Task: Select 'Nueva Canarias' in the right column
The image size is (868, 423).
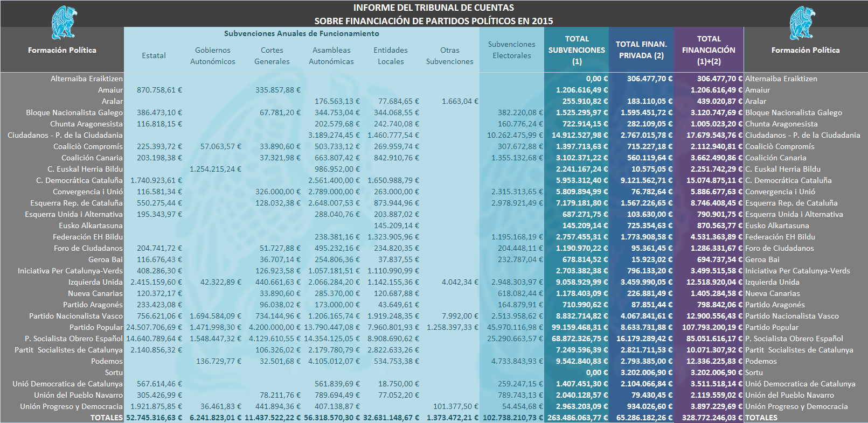Action: click(772, 293)
